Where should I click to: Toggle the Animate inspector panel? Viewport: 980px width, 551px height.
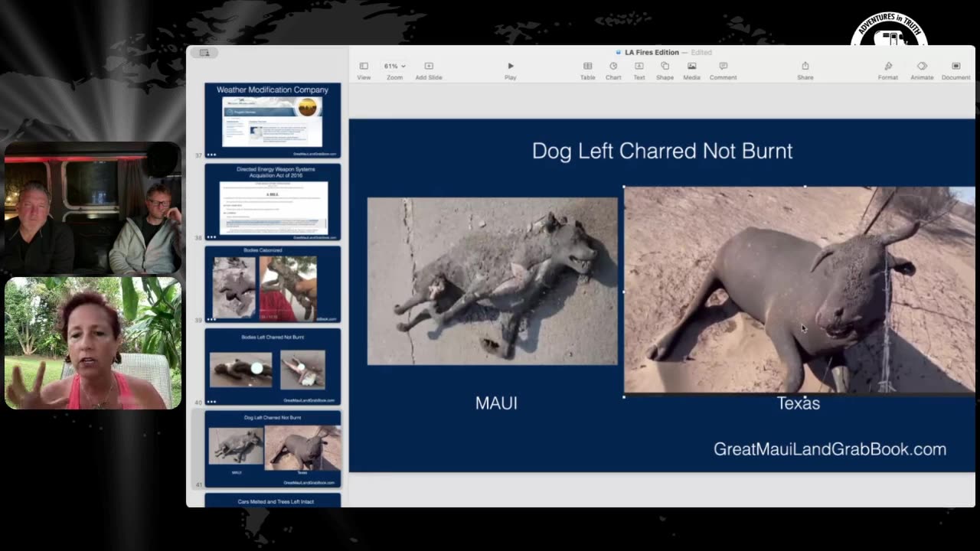[922, 70]
